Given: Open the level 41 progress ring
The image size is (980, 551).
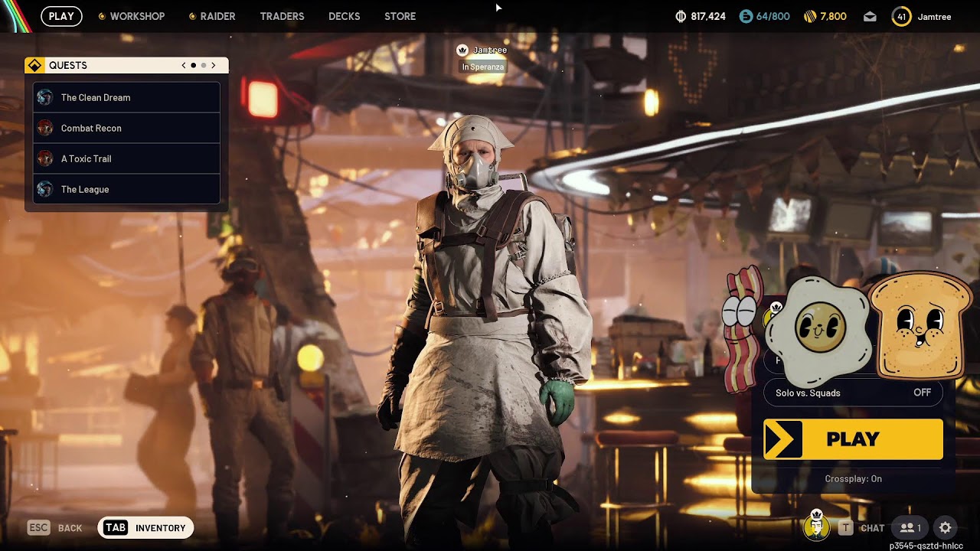Looking at the screenshot, I should 901,16.
